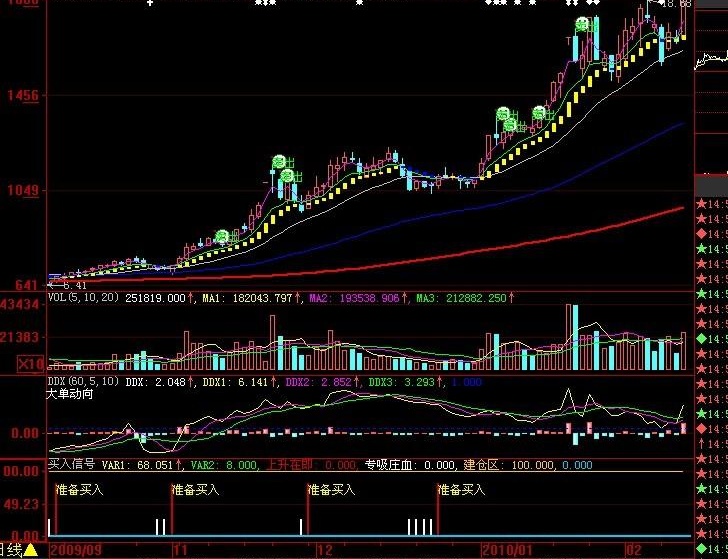
Task: Click the DDX3: 3.293 value
Action: point(402,382)
